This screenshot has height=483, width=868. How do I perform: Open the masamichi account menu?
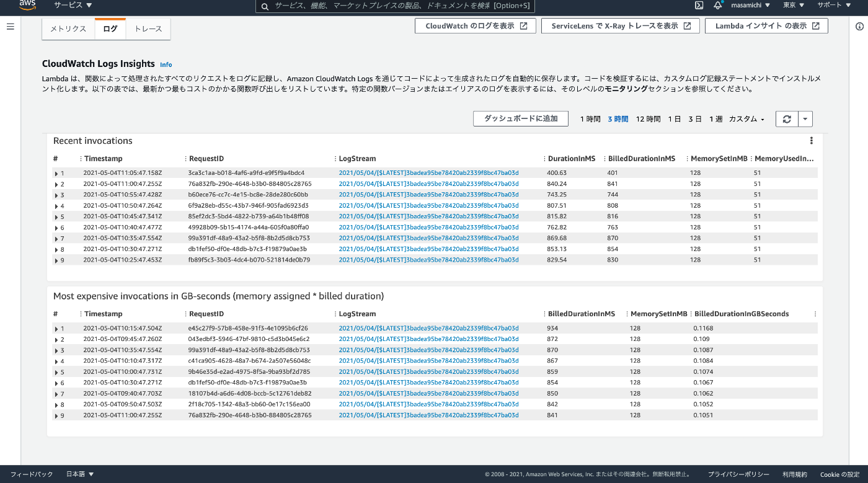tap(750, 5)
